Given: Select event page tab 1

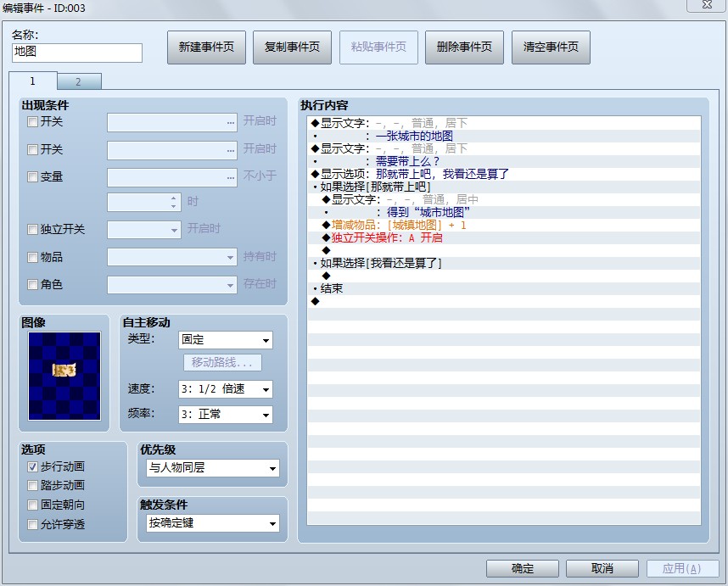Looking at the screenshot, I should pyautogui.click(x=32, y=81).
